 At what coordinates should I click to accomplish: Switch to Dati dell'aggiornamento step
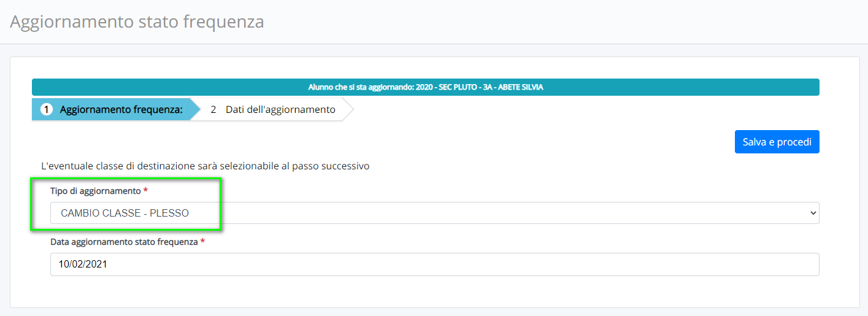point(274,110)
